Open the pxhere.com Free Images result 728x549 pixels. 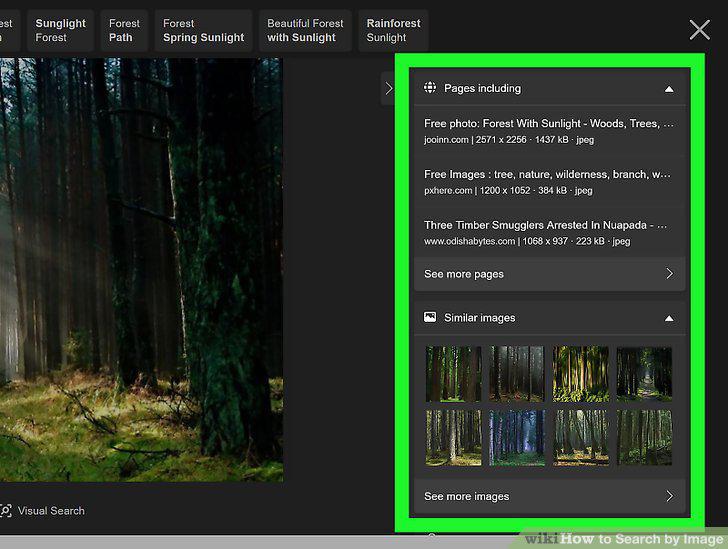click(x=549, y=182)
